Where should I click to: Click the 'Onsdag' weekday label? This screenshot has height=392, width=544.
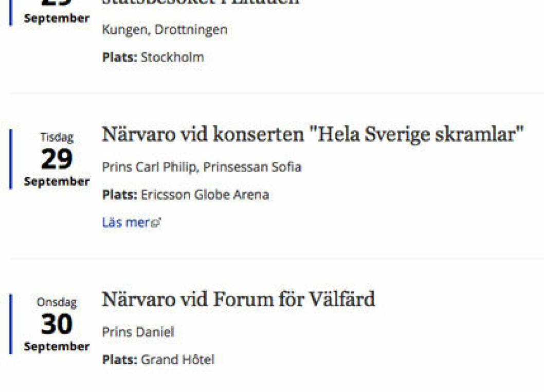point(57,303)
